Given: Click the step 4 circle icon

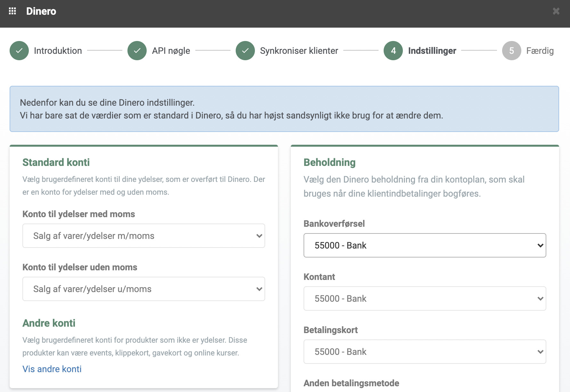Looking at the screenshot, I should click(393, 51).
